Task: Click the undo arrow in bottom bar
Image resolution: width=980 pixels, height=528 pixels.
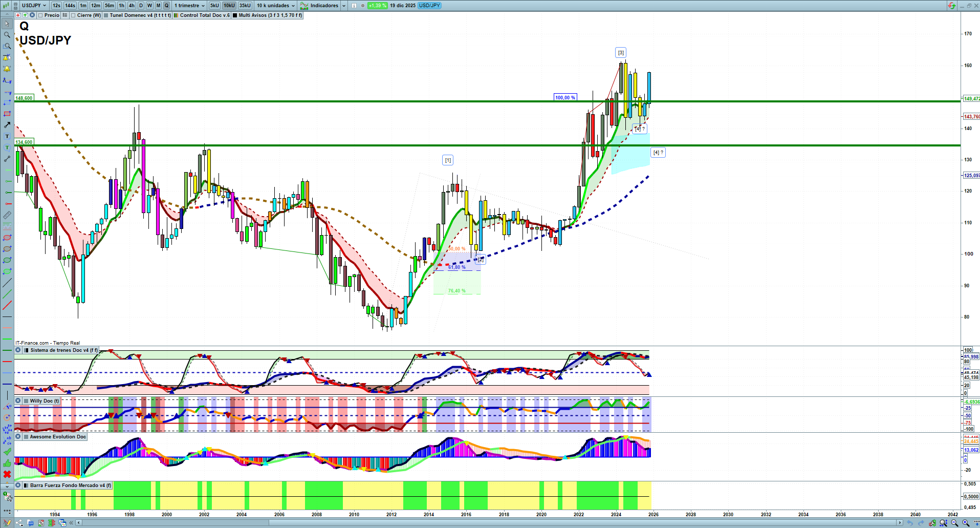Action: pyautogui.click(x=910, y=523)
